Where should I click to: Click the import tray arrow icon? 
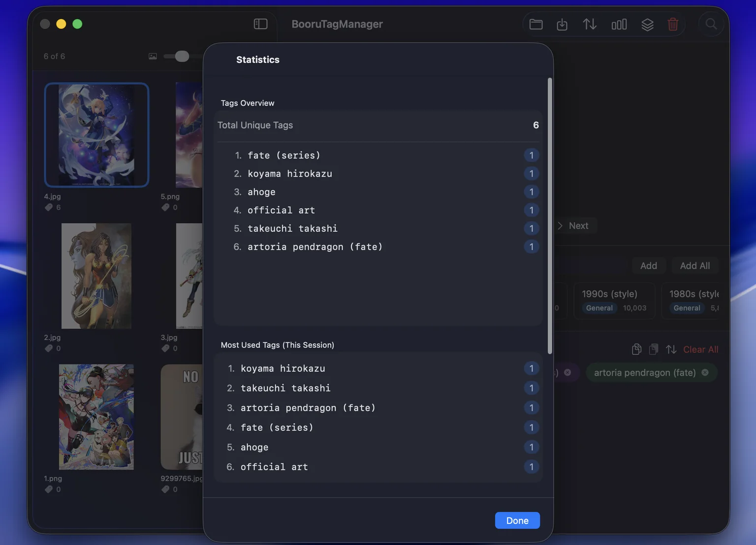562,24
